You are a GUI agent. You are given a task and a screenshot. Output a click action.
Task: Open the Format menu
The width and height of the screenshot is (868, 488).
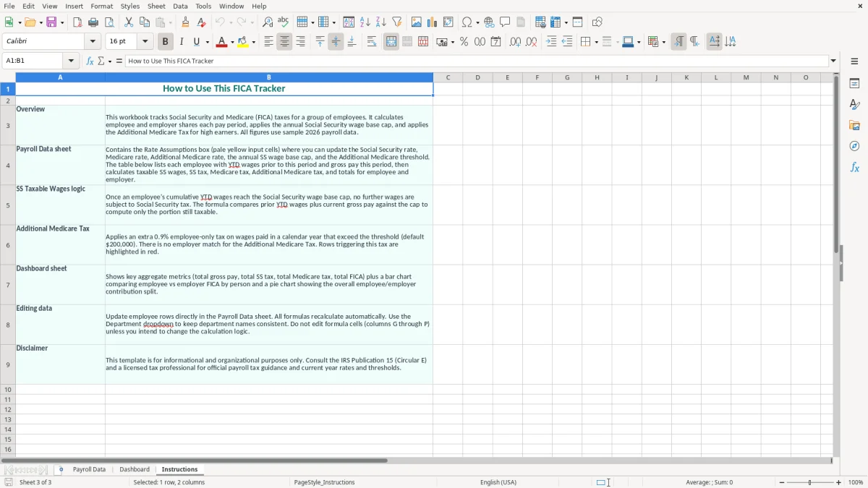101,6
